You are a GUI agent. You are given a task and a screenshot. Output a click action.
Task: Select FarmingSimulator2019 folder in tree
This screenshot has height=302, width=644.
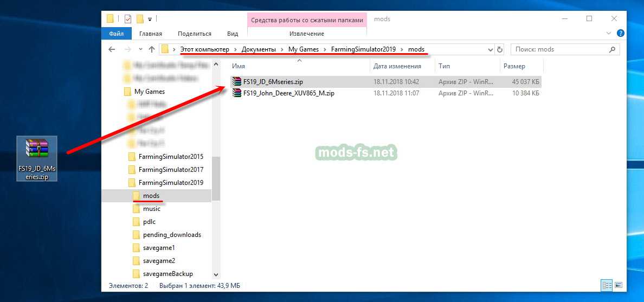[171, 182]
